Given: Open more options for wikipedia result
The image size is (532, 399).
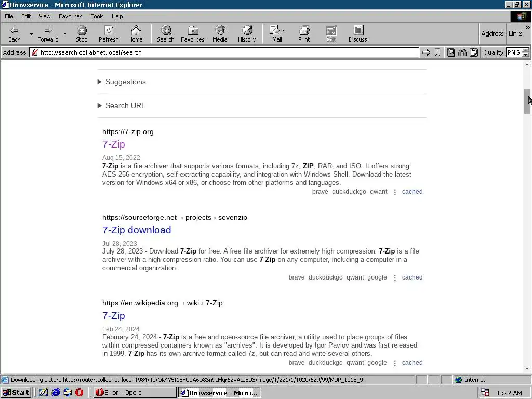Looking at the screenshot, I should pos(395,363).
